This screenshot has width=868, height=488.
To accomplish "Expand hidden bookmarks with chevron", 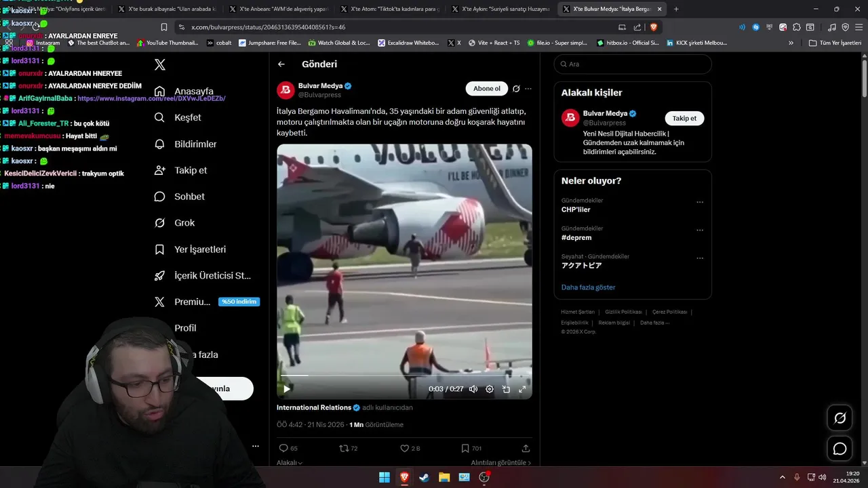I will (791, 43).
